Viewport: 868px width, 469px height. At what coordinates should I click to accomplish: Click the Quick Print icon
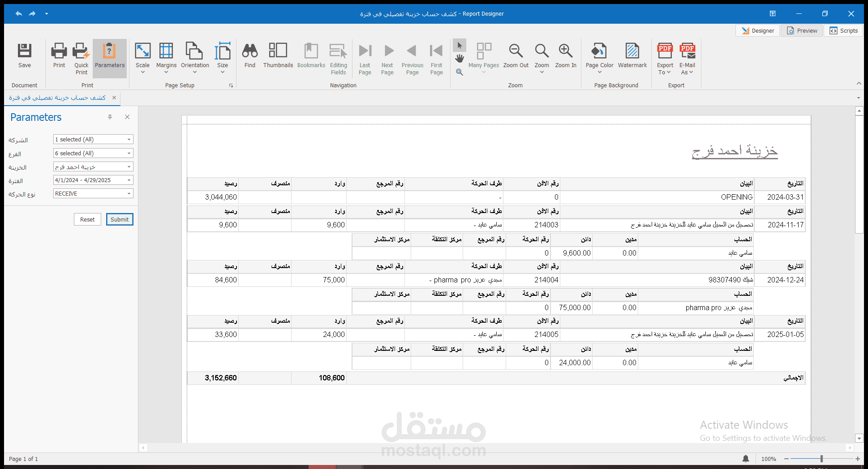82,58
